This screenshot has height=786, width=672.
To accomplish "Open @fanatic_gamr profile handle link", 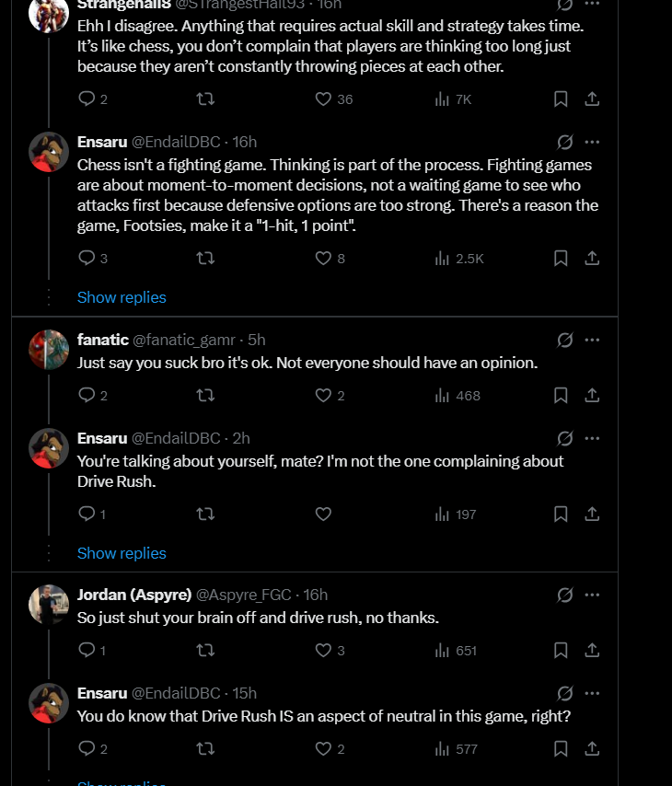I will pos(183,340).
